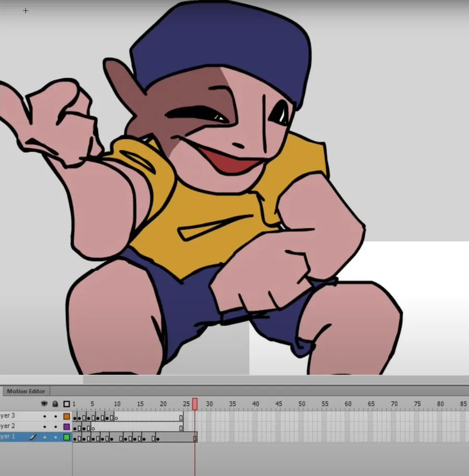
Task: Click the pencil icon on Layer 1
Action: point(33,437)
